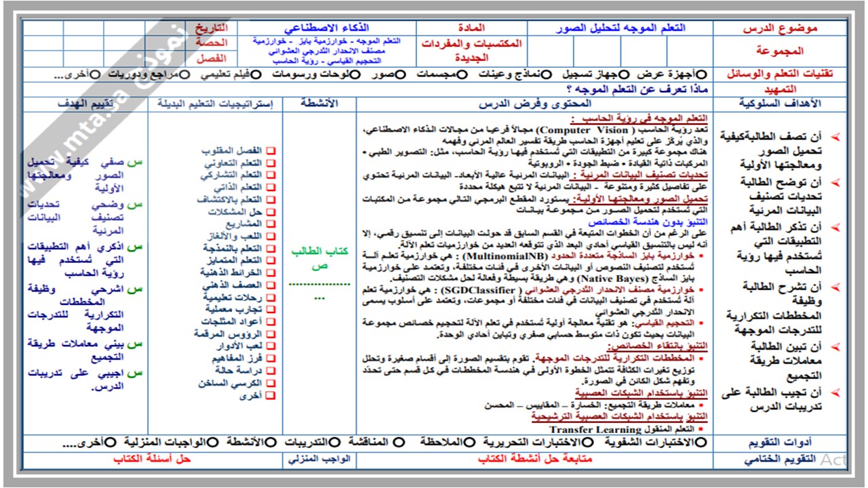
Task: Choose الاختبارات التحريرية evaluation option
Action: [589, 442]
